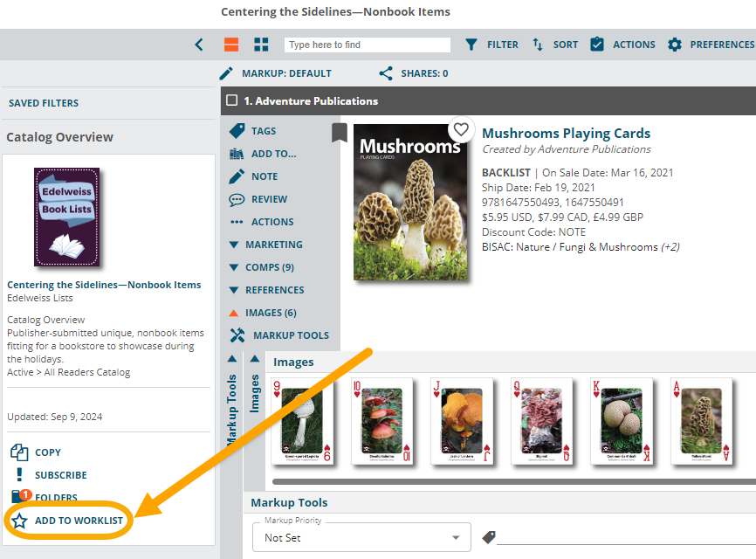Open the Edelweiss Book Lists catalog cover
This screenshot has height=559, width=756.
coord(67,217)
